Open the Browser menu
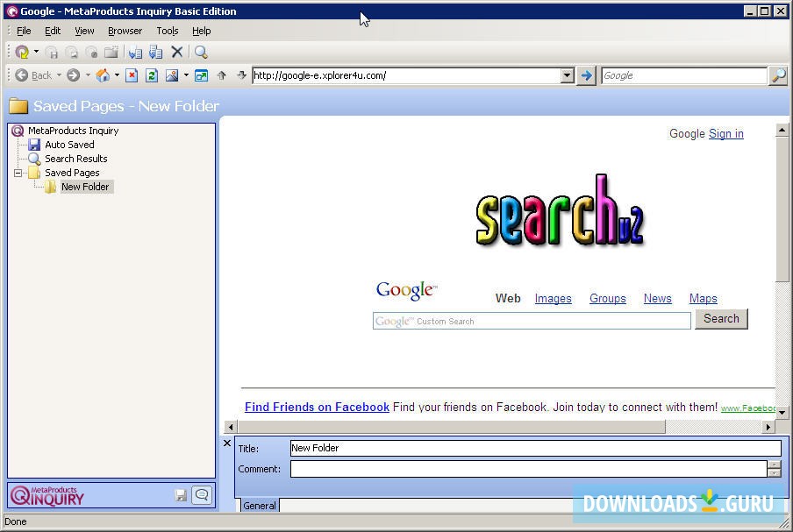Image resolution: width=793 pixels, height=532 pixels. pyautogui.click(x=125, y=31)
